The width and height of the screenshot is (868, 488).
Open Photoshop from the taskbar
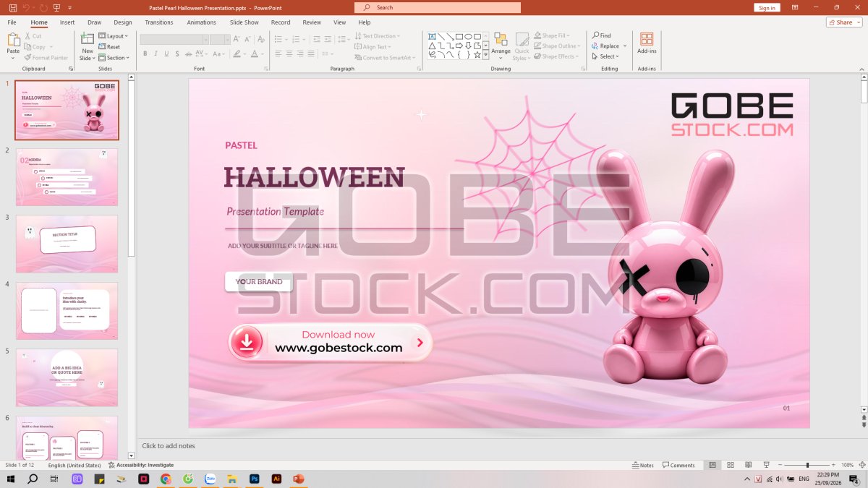click(255, 479)
